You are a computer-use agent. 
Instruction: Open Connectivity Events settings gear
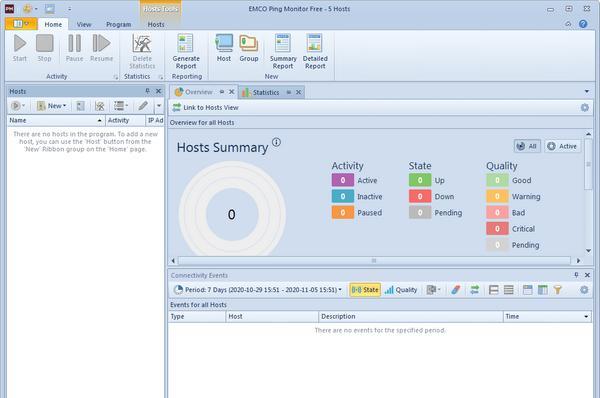584,290
